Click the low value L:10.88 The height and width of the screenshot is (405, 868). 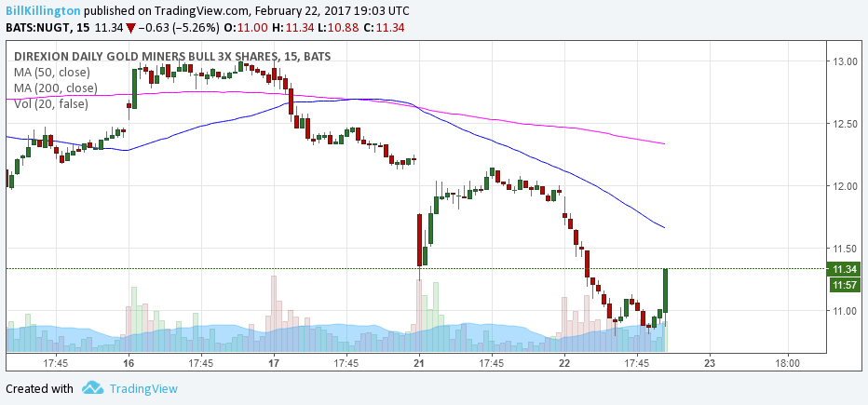pyautogui.click(x=340, y=27)
